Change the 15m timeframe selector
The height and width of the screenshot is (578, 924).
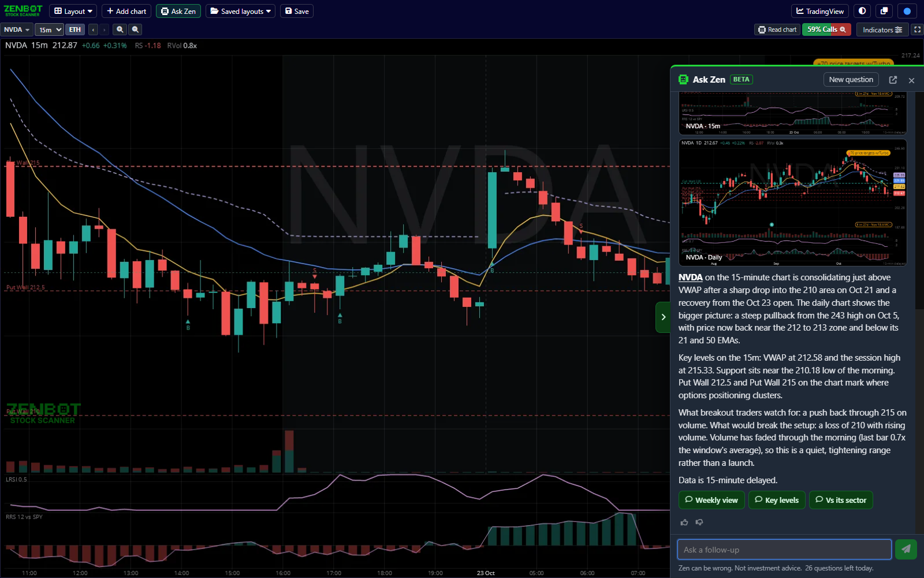(49, 29)
